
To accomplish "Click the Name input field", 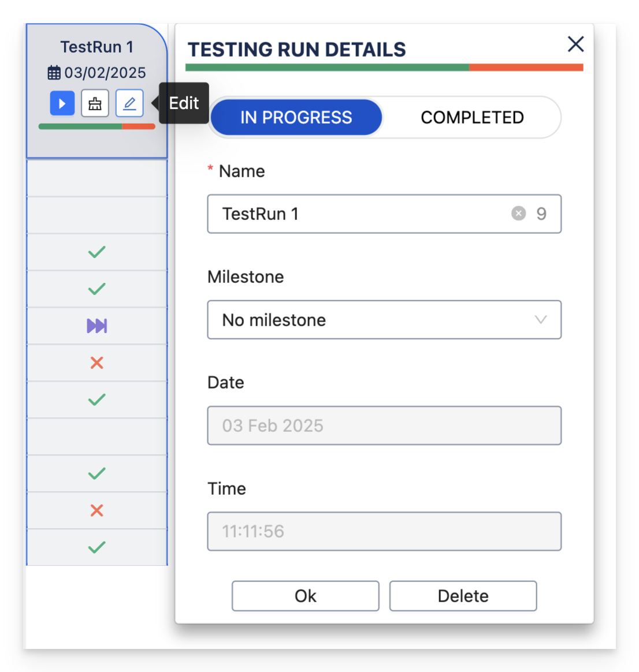I will click(358, 214).
